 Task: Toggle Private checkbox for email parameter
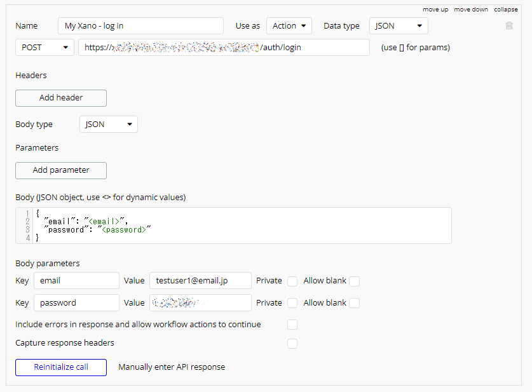coord(292,281)
